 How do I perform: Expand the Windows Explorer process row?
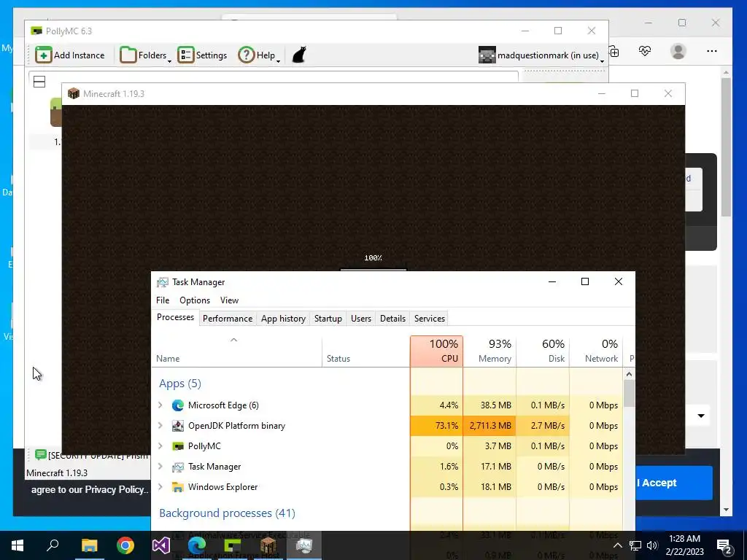point(160,487)
